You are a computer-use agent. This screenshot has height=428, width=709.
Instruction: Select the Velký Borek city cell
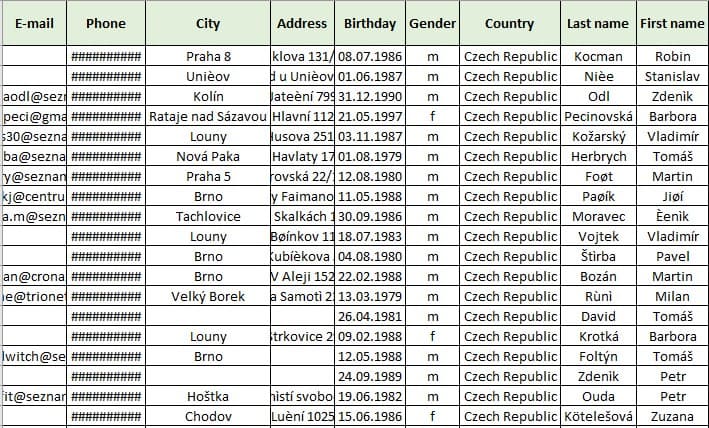click(208, 296)
